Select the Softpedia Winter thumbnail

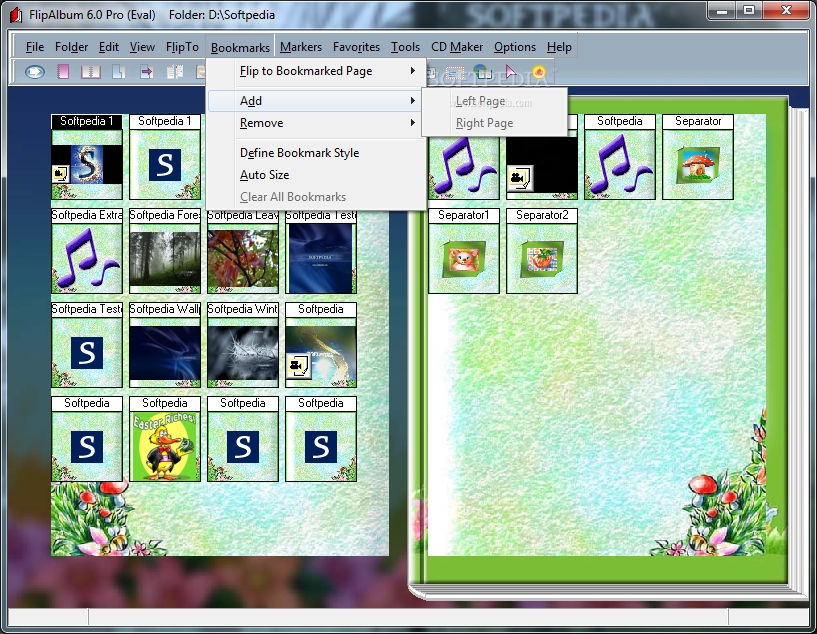click(x=243, y=345)
